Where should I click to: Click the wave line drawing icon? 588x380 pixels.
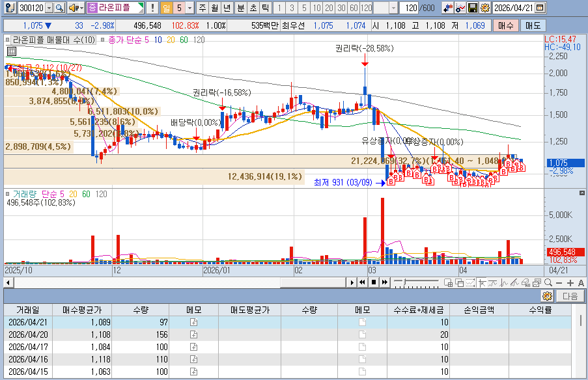point(492,283)
